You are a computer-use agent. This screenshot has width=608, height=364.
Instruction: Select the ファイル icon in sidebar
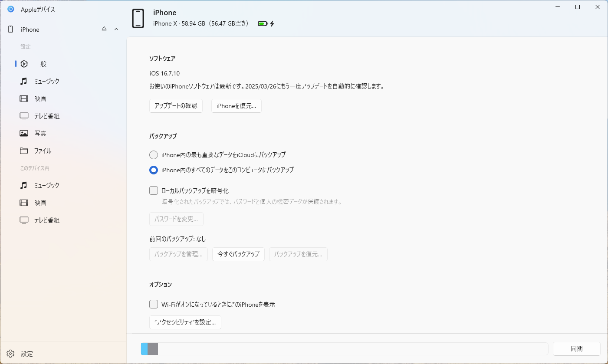click(23, 151)
